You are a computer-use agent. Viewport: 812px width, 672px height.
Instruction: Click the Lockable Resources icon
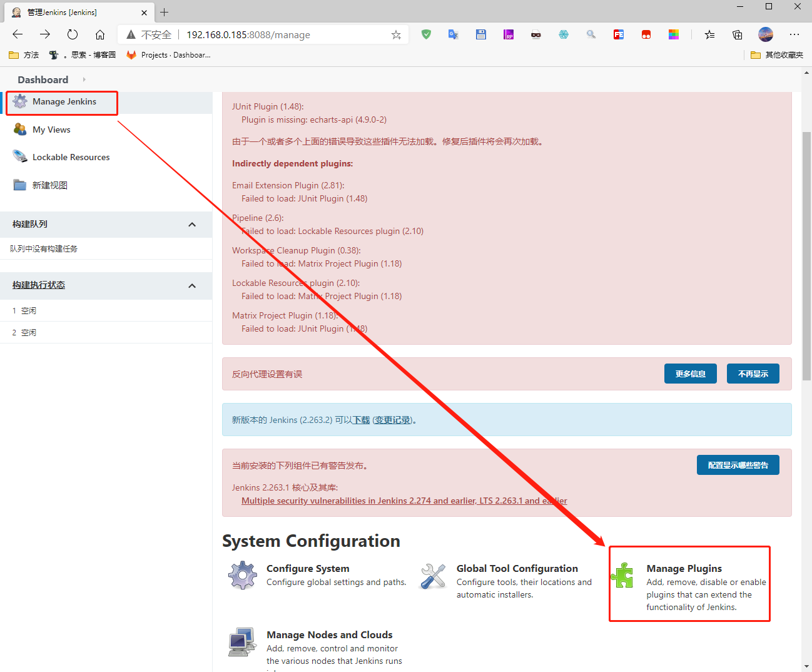coord(20,157)
